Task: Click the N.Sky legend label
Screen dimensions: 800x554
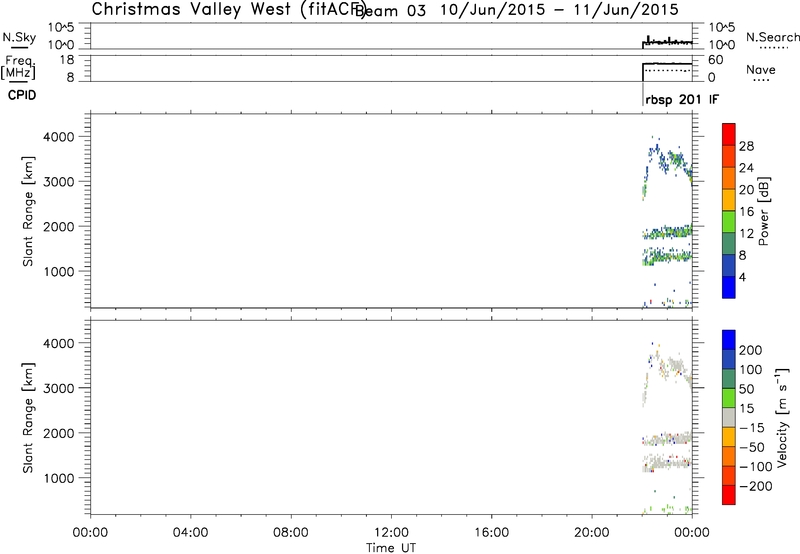Action: pyautogui.click(x=19, y=37)
